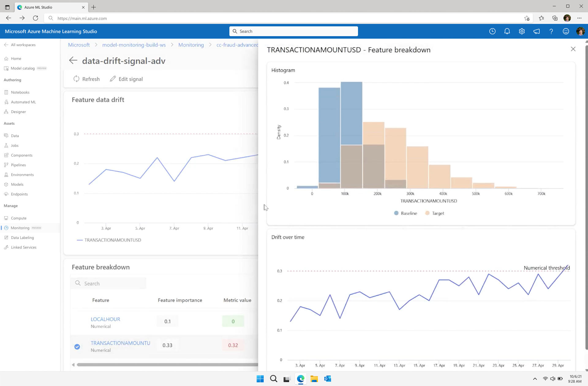Open notifications bell in Azure header
Screen dimensions: 588x386
click(x=507, y=31)
